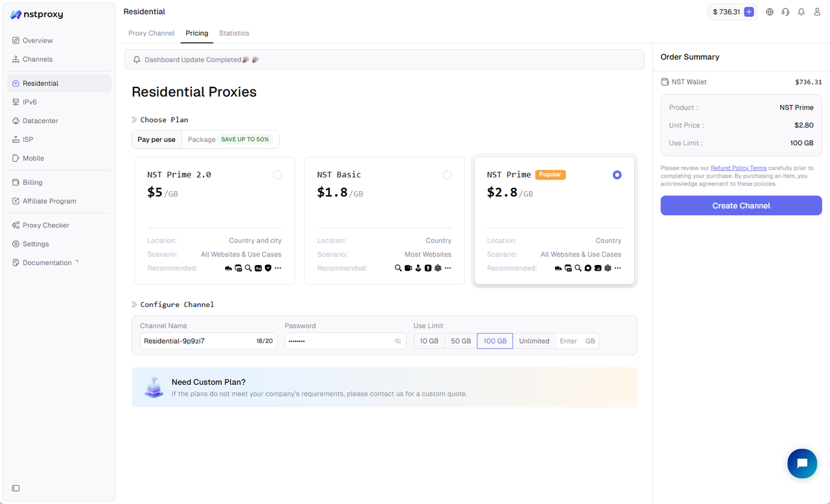
Task: Open the support headset icon
Action: (785, 12)
